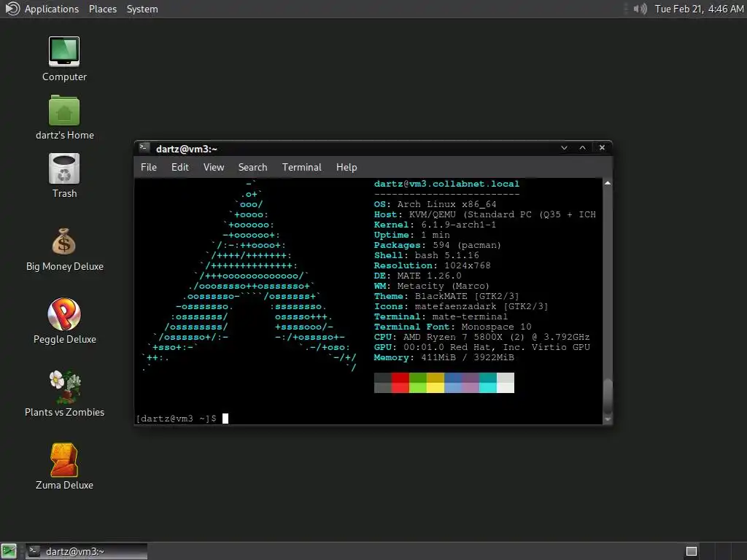The image size is (747, 560).
Task: Click the Uptime: 1 min line
Action: pos(411,235)
